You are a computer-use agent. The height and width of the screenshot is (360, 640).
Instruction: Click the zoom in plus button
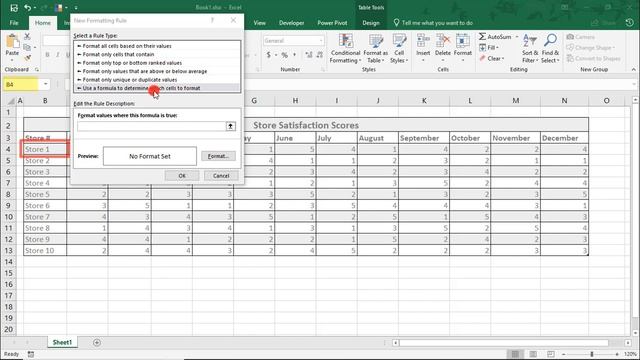(617, 354)
